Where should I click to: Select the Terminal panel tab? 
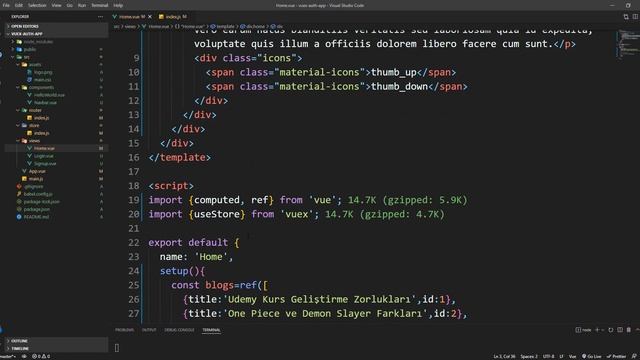coord(211,330)
